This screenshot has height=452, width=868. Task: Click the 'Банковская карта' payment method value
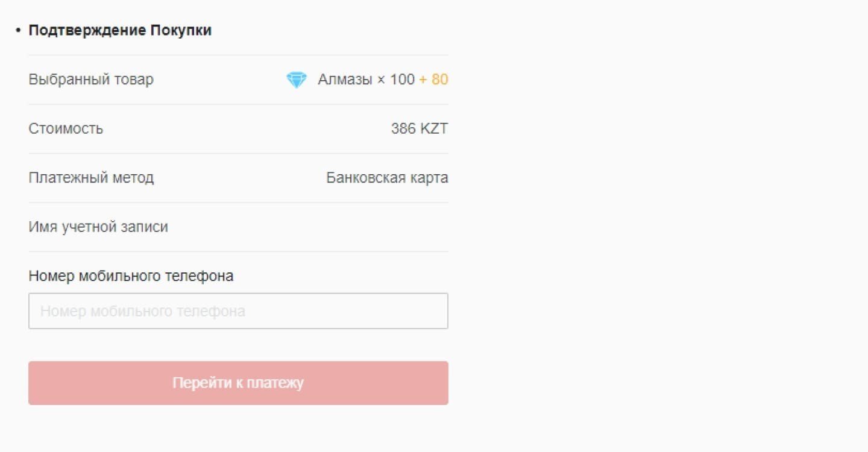[x=387, y=178]
